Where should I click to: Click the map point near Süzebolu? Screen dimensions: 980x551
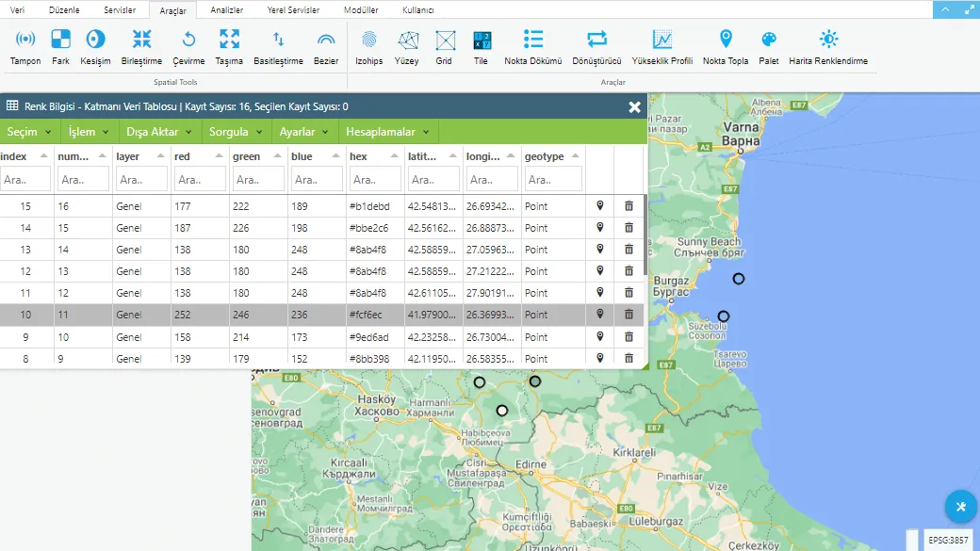point(724,316)
